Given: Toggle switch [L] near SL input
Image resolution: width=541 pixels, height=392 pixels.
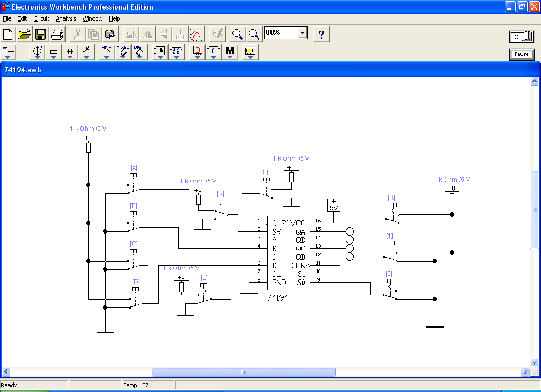Looking at the screenshot, I should tap(204, 293).
